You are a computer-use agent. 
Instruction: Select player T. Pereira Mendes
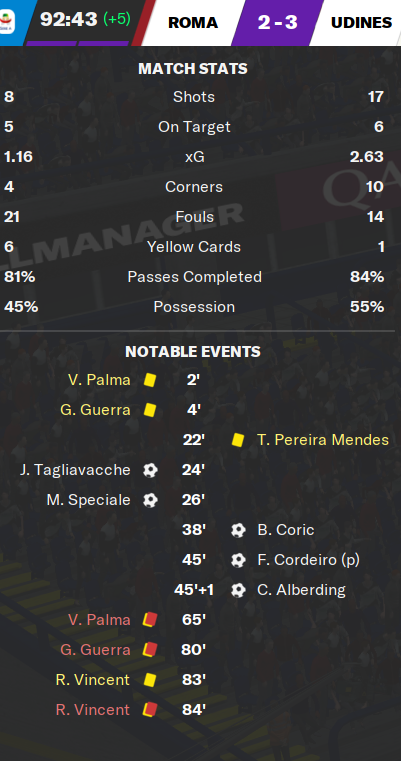[323, 440]
